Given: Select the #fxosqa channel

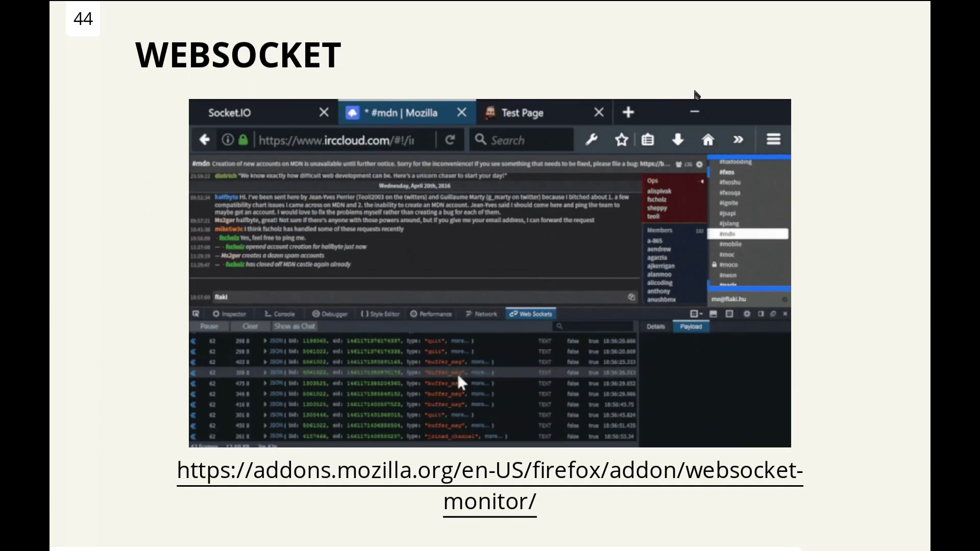Looking at the screenshot, I should click(730, 193).
